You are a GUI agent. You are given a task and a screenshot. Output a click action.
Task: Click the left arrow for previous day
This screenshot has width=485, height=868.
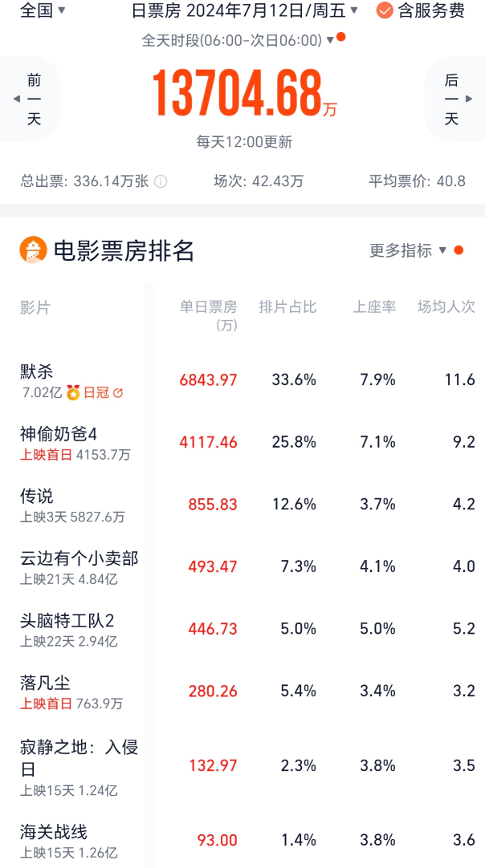tap(17, 99)
